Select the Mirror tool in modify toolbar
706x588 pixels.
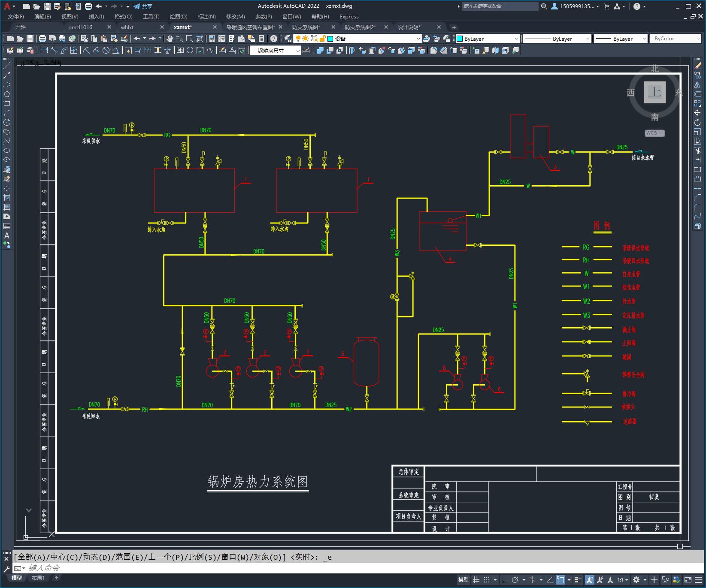click(x=697, y=84)
